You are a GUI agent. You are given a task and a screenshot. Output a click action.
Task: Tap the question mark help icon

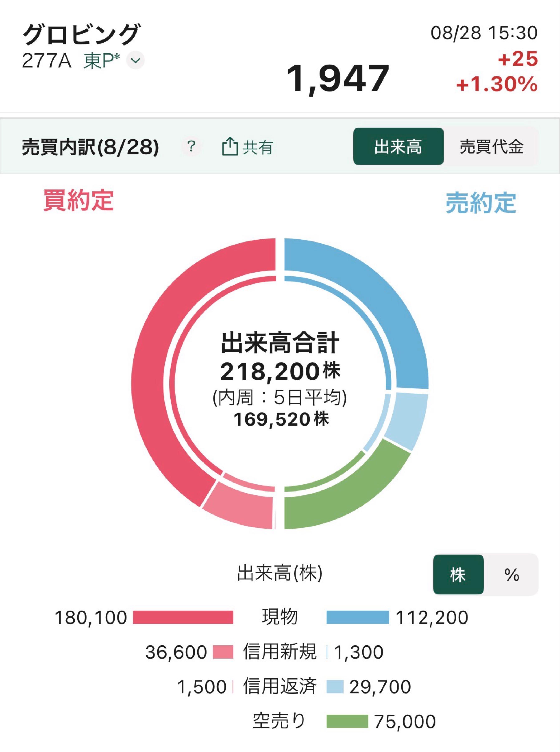(x=192, y=146)
